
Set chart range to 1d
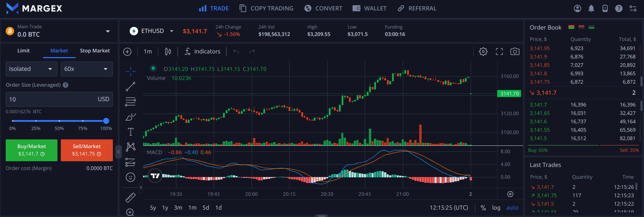coord(218,208)
